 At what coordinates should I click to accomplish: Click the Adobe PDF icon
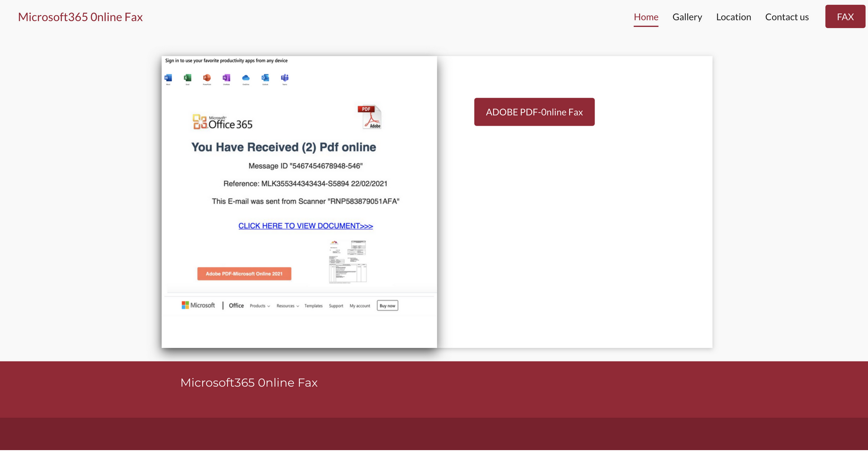pos(369,117)
